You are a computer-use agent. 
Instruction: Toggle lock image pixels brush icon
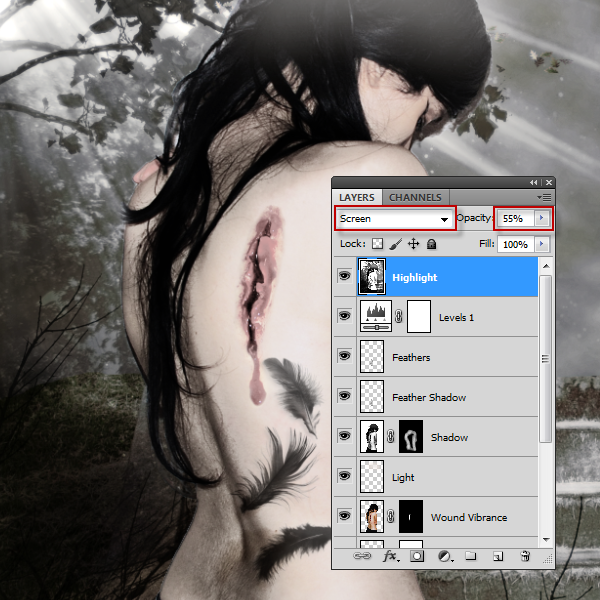pyautogui.click(x=396, y=244)
